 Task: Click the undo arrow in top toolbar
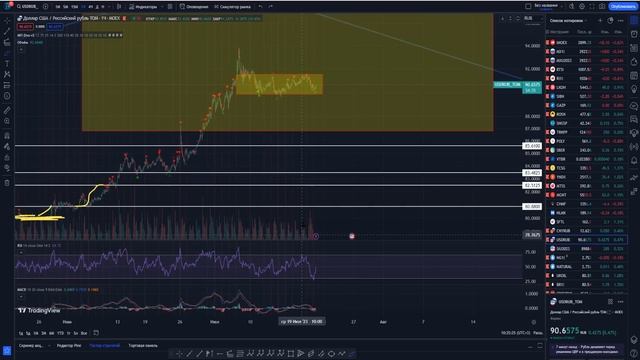260,7
